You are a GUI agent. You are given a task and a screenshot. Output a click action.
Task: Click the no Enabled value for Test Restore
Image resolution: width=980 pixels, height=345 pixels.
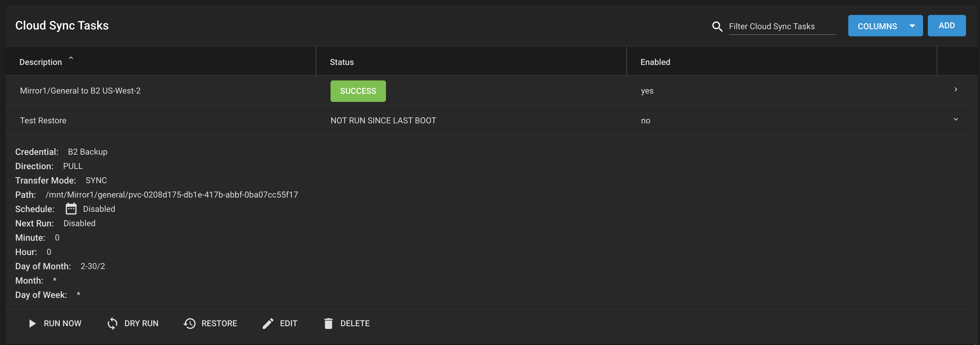[646, 121]
